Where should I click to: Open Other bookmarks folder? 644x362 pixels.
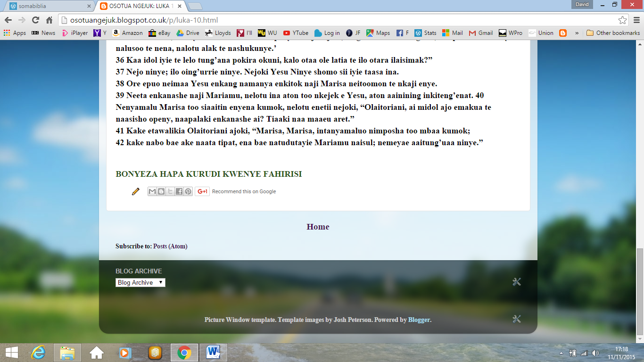point(613,33)
